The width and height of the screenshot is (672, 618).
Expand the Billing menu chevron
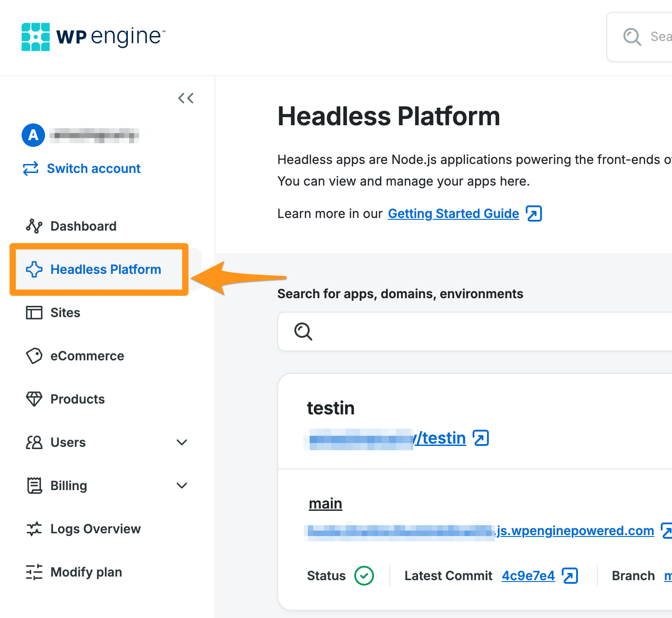point(182,486)
